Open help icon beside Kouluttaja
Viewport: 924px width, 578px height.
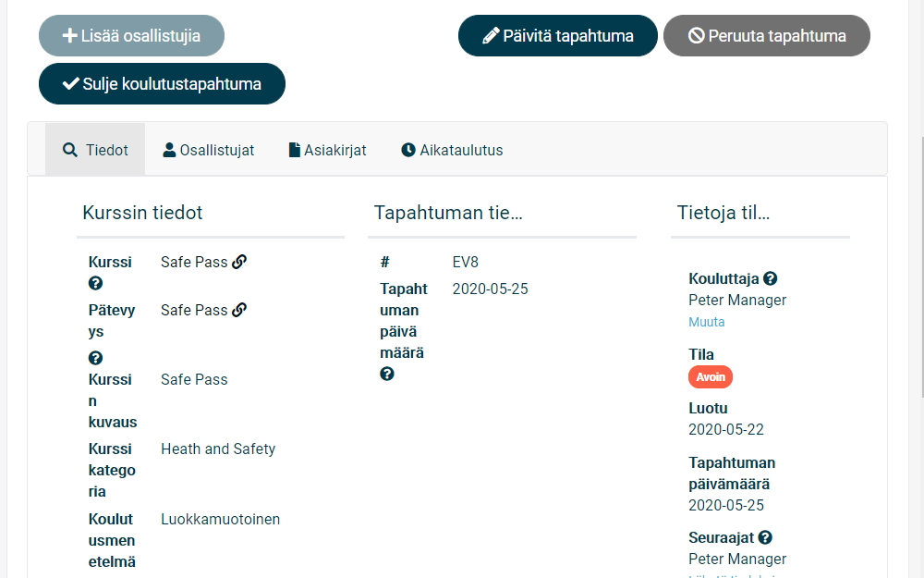click(771, 278)
